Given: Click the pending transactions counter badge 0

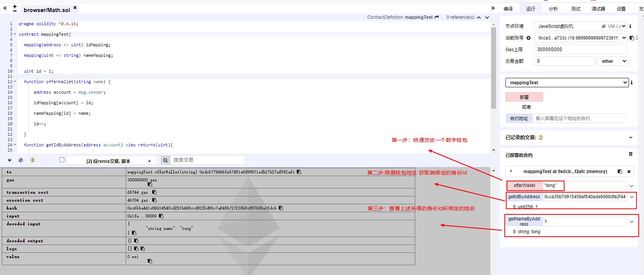Looking at the screenshot, I should [32, 160].
